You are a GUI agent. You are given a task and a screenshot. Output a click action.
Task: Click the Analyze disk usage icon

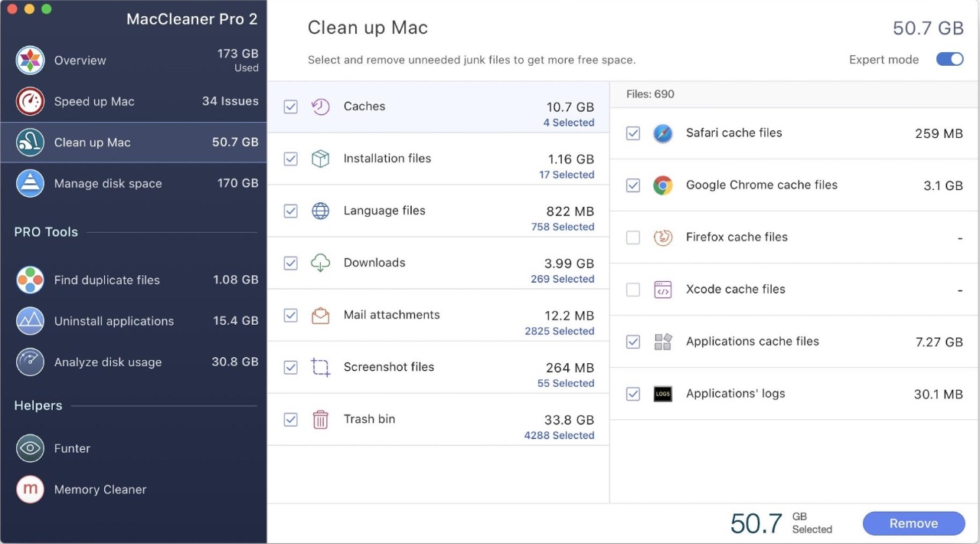click(x=30, y=362)
